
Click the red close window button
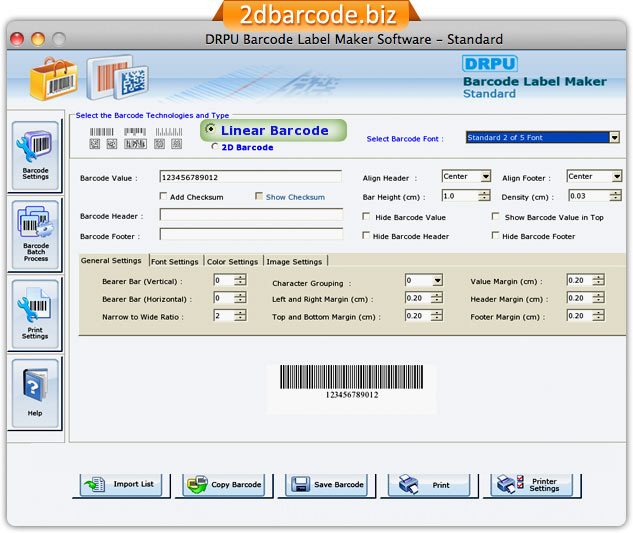[17, 39]
